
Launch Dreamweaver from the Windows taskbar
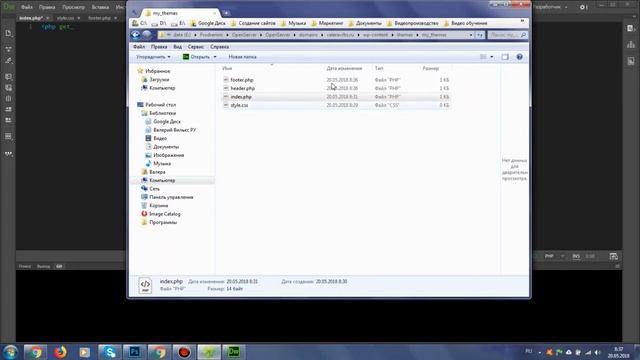(x=234, y=352)
